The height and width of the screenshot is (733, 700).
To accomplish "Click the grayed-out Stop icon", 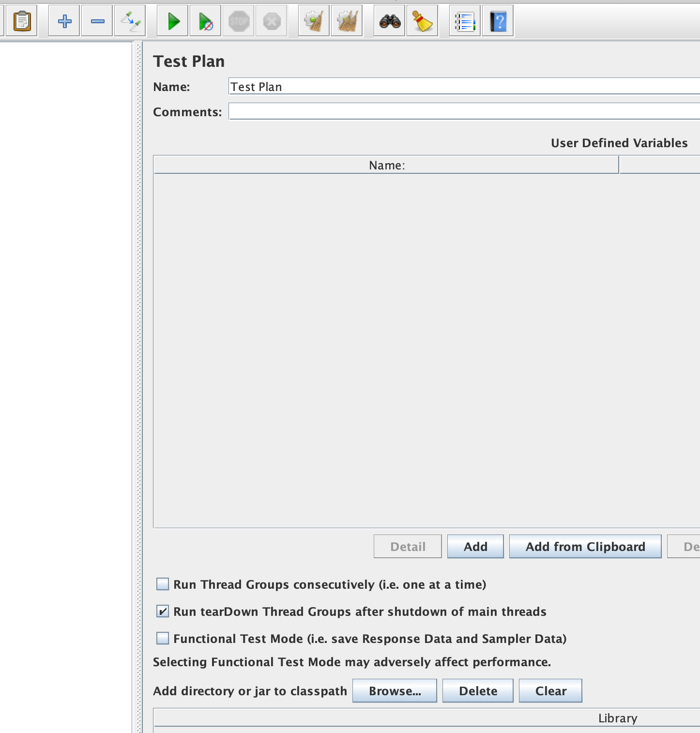I will tap(238, 21).
